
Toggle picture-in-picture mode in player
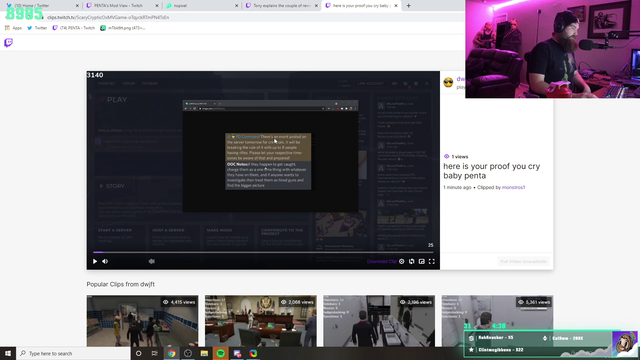[x=422, y=261]
